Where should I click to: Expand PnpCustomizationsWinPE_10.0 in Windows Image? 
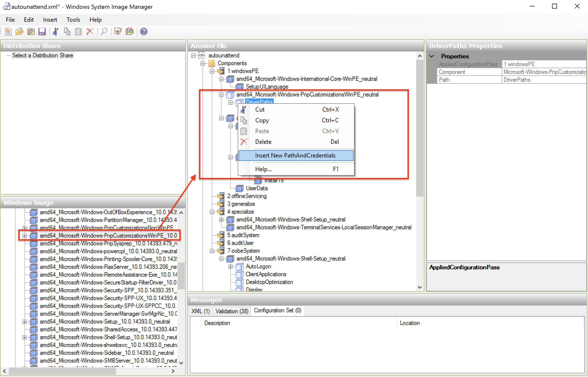pos(25,236)
